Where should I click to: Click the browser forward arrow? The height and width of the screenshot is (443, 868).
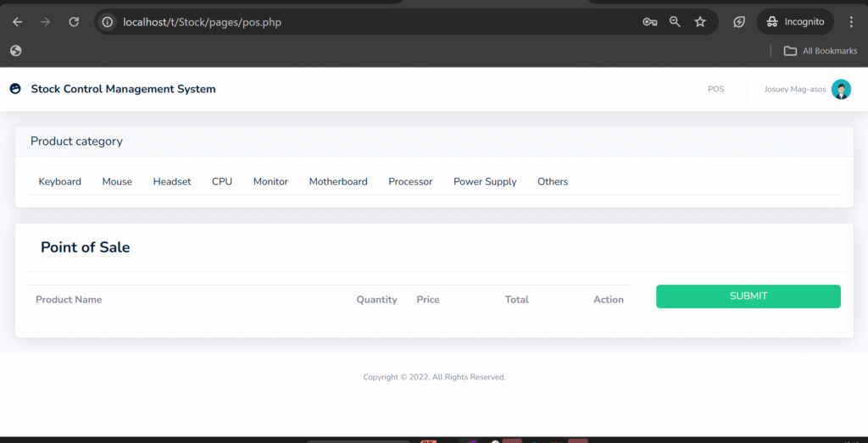point(46,22)
